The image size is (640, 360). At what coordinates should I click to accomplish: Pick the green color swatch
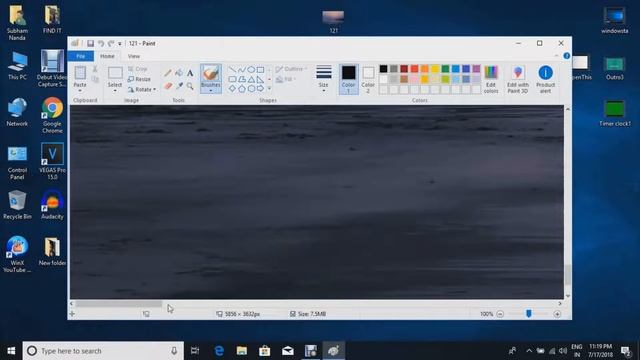[445, 69]
